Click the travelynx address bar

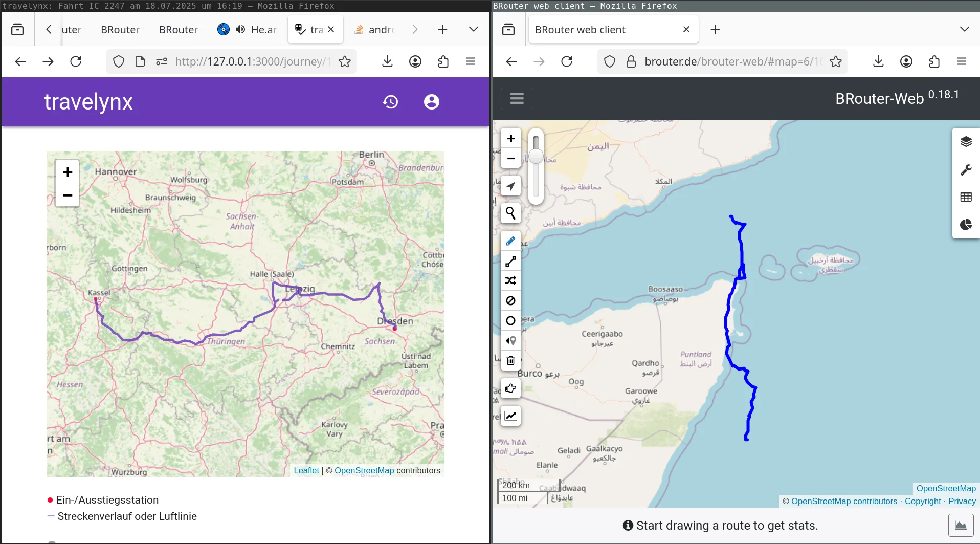(250, 61)
